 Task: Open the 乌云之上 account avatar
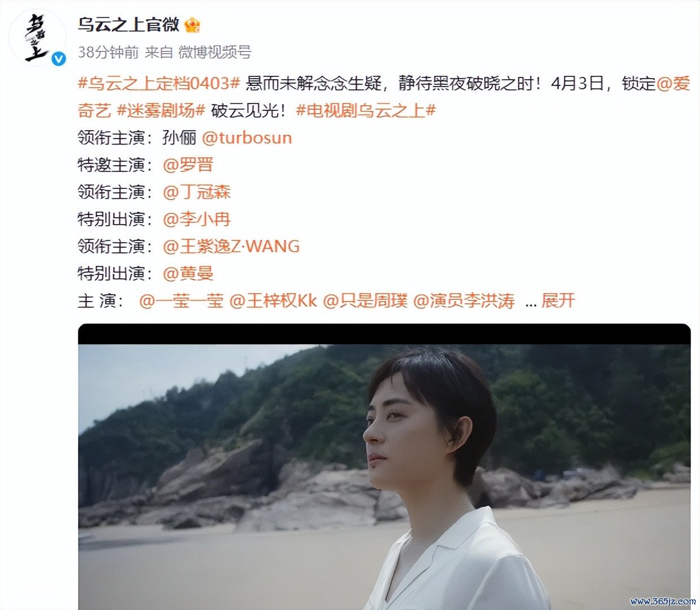click(37, 37)
